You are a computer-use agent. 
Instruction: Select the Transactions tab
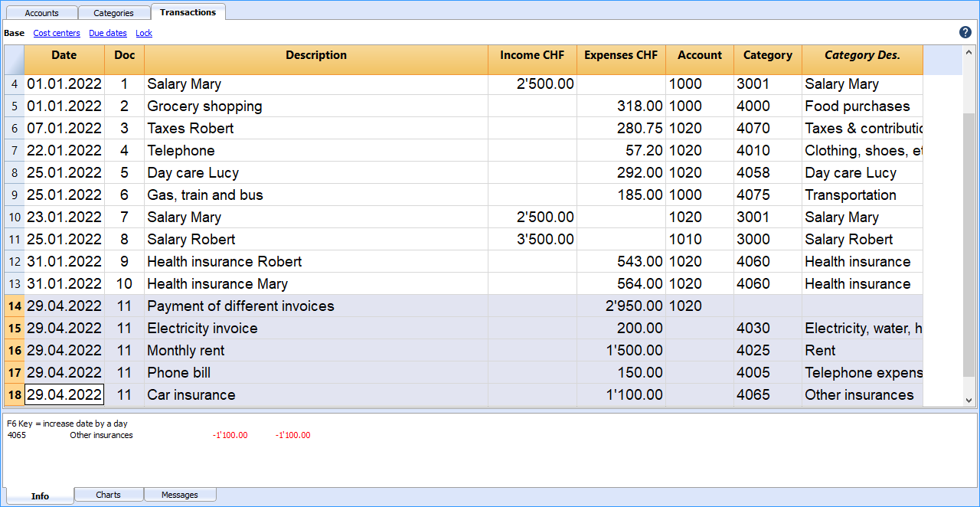click(x=188, y=11)
